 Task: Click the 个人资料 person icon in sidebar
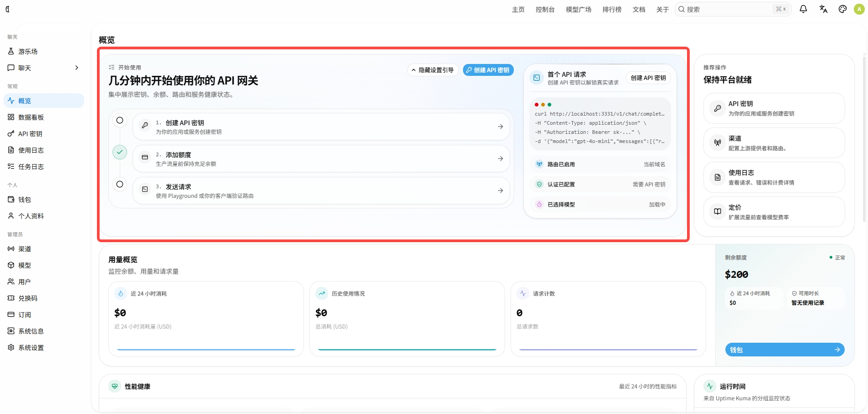[11, 216]
